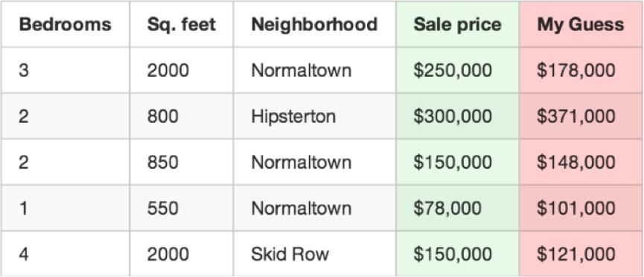
Task: Select the Neighborhood column header
Action: (315, 25)
